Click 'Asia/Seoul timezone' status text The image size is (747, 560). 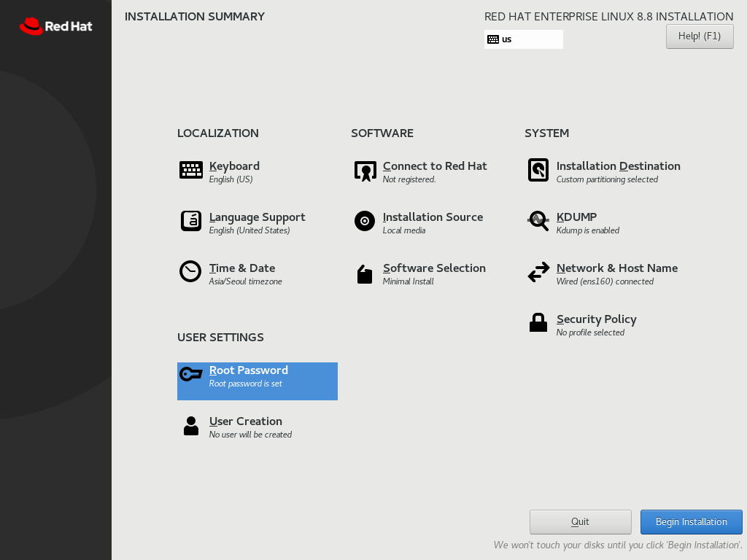245,281
